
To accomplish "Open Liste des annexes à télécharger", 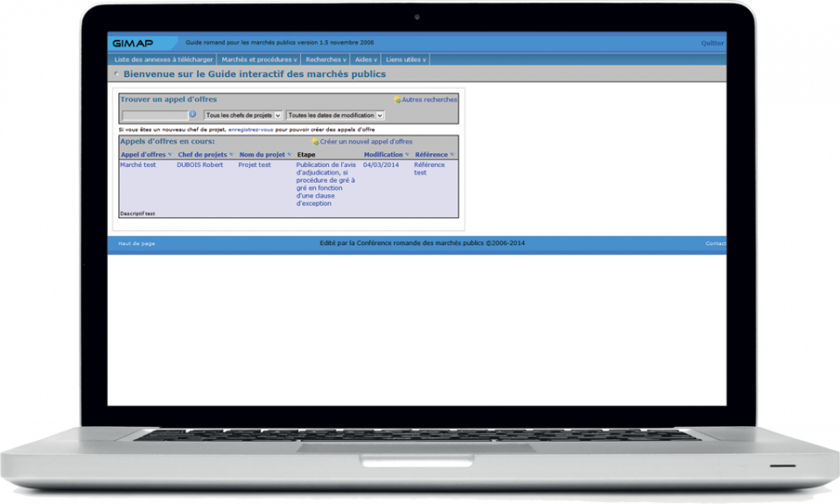I will click(x=162, y=59).
